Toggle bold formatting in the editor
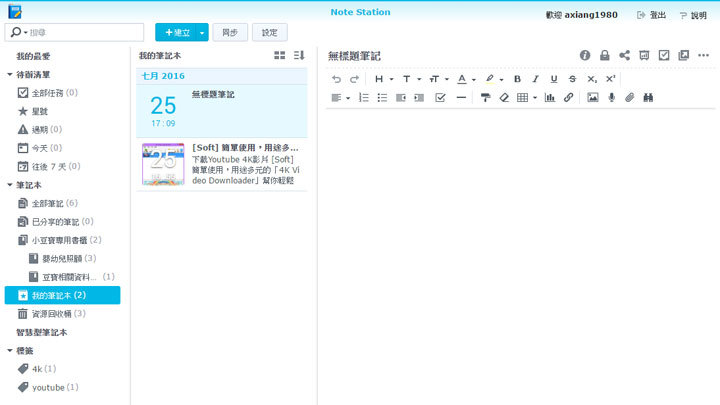This screenshot has height=405, width=720. 517,78
